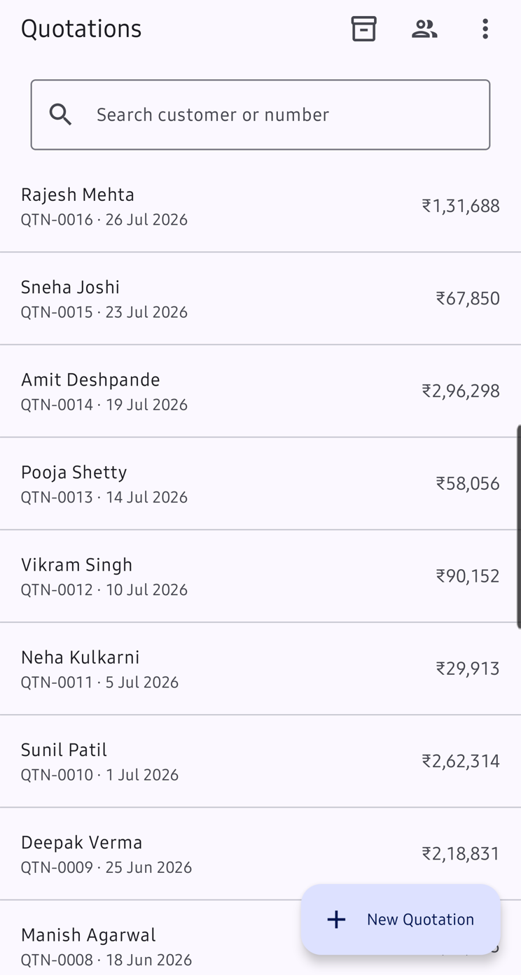
Task: Click the ₹2,96,298 amount
Action: [x=461, y=391]
